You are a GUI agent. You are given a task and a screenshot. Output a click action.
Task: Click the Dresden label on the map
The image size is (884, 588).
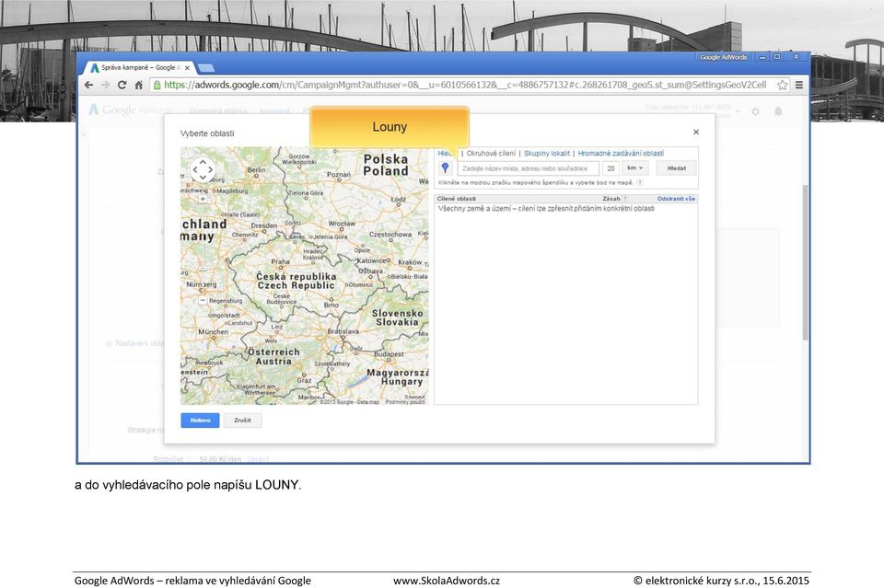[264, 225]
